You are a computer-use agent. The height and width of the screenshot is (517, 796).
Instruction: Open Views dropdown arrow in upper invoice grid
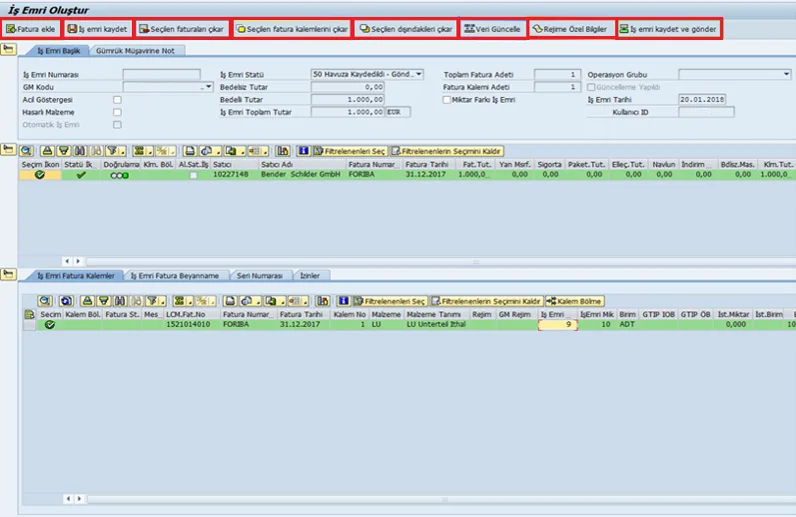[217, 151]
